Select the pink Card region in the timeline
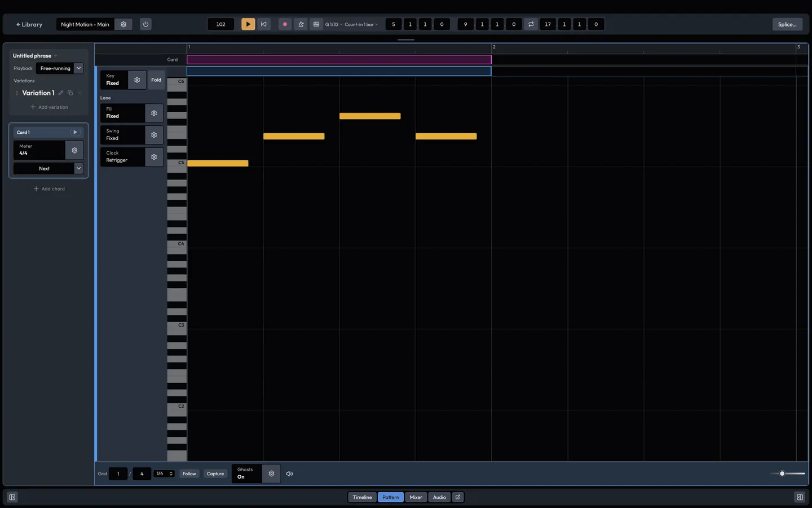 [339, 59]
